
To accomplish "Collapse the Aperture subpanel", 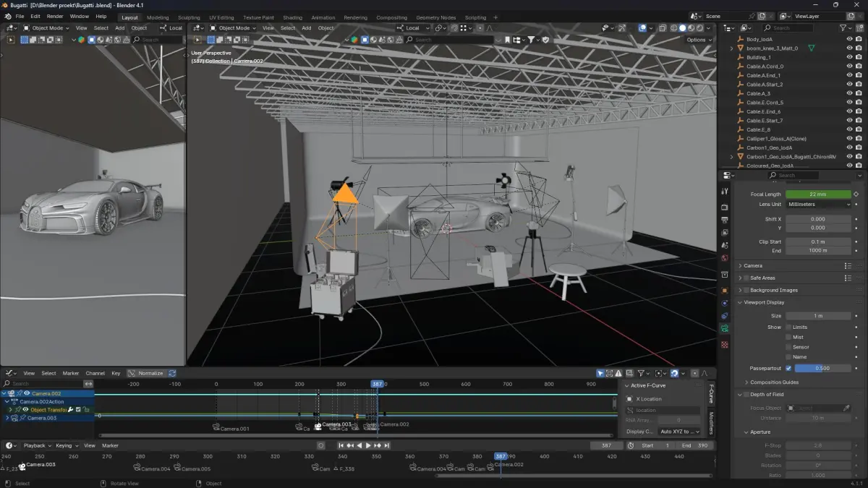I will [746, 432].
